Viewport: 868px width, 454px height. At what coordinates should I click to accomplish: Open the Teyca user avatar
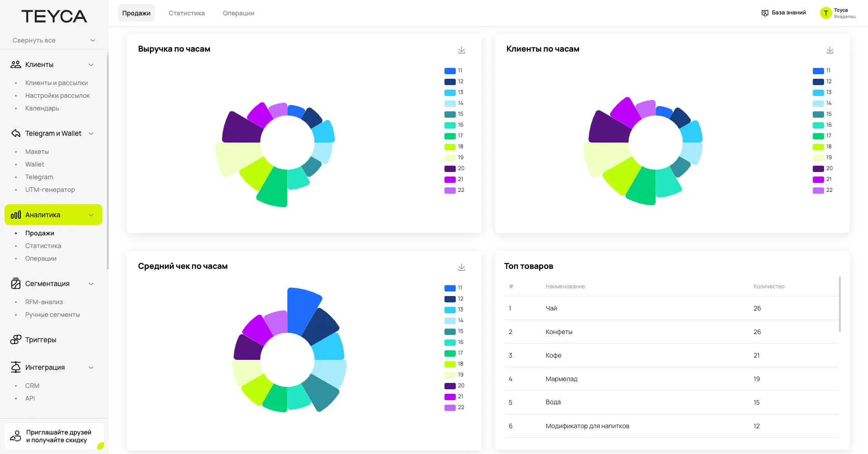825,13
